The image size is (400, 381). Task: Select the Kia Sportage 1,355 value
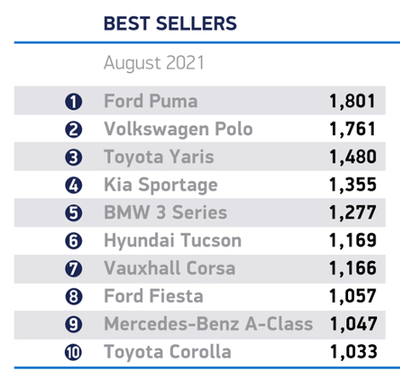(353, 185)
